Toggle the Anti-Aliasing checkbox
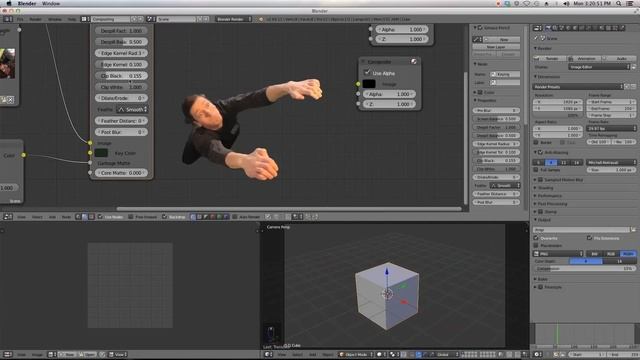Image resolution: width=640 pixels, height=360 pixels. pos(540,152)
